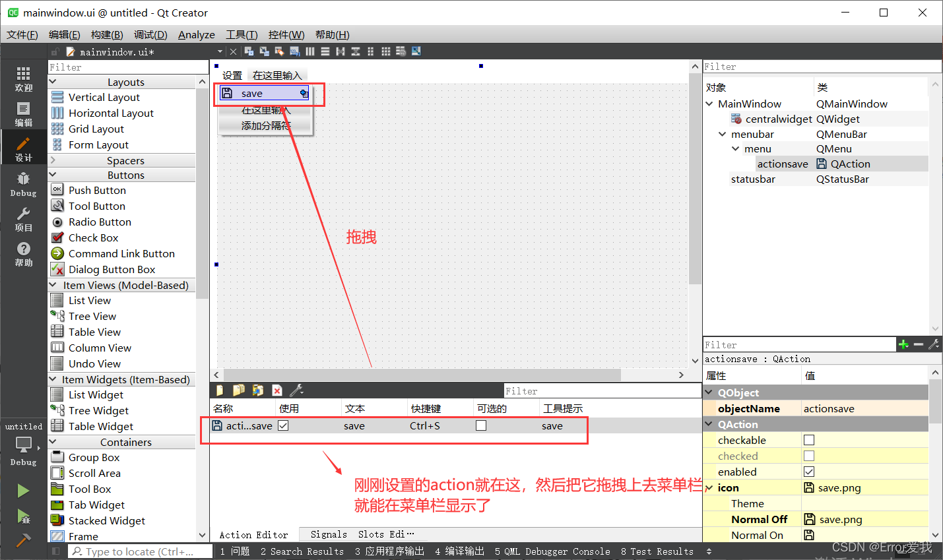This screenshot has width=943, height=560.
Task: Open Action Editor configure wrench dropdown
Action: (x=296, y=390)
